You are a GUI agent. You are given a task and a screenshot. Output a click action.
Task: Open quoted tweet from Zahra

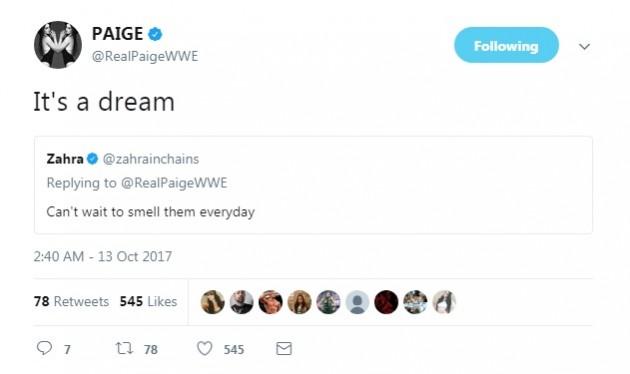click(313, 185)
